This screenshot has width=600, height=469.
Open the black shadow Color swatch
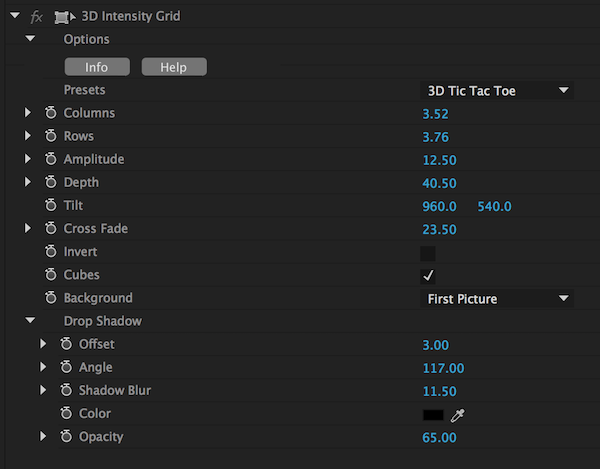click(x=433, y=414)
